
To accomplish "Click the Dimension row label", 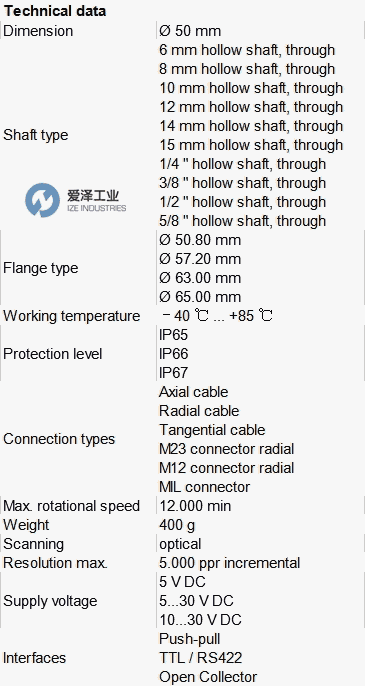I will pyautogui.click(x=38, y=31).
